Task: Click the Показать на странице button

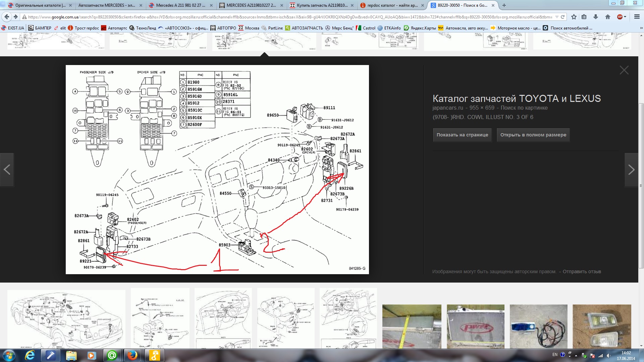Action: click(462, 135)
